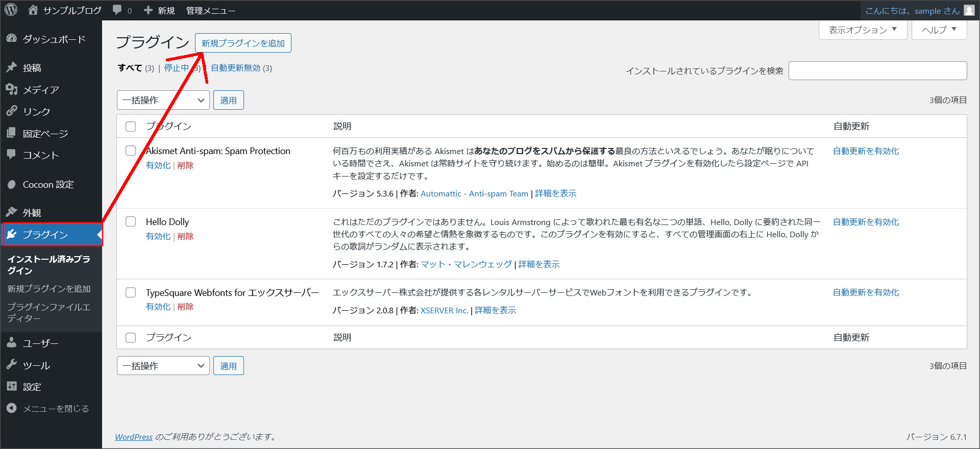Open the comments bubble icon in admin bar

(118, 10)
